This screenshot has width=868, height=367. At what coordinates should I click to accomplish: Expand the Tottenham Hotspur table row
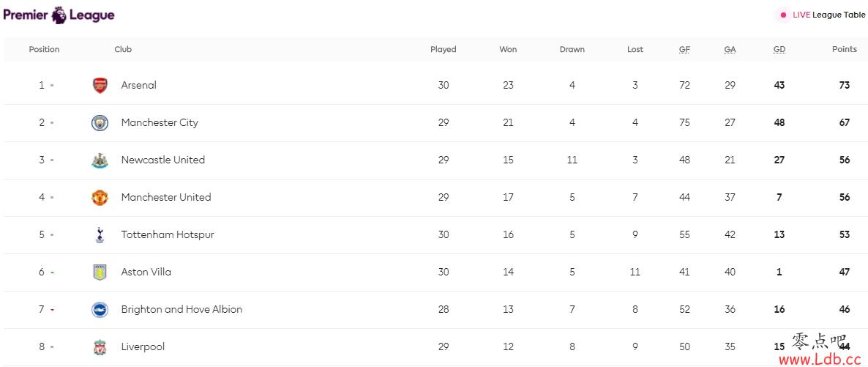tap(434, 235)
